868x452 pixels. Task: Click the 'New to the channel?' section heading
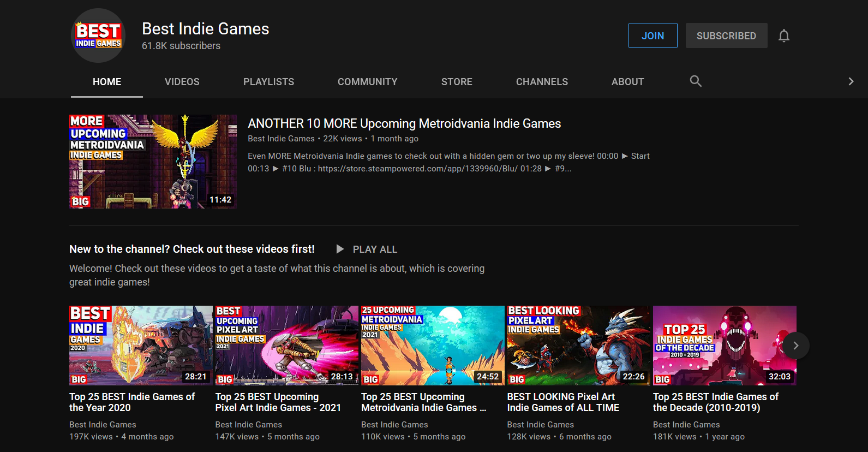pyautogui.click(x=192, y=249)
